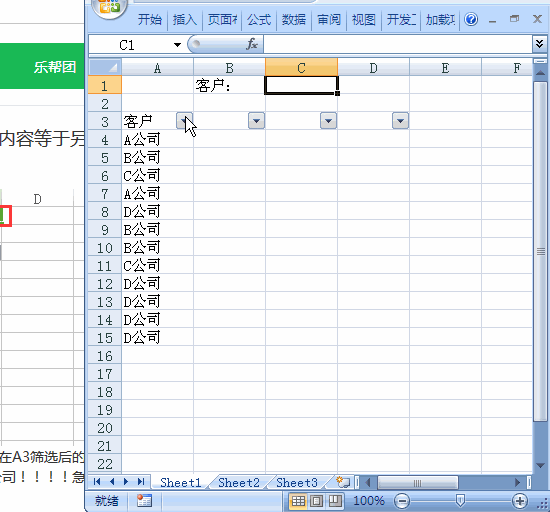Click horizontal scrollbar right arrow
The width and height of the screenshot is (550, 512).
517,483
